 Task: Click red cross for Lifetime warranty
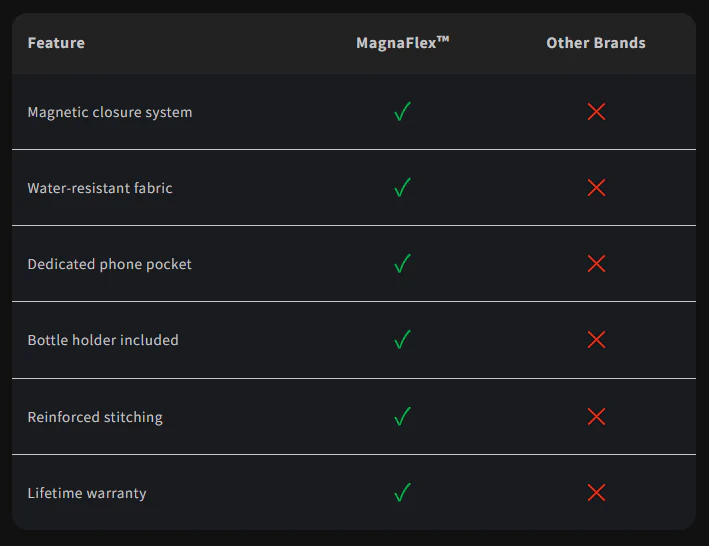(596, 493)
